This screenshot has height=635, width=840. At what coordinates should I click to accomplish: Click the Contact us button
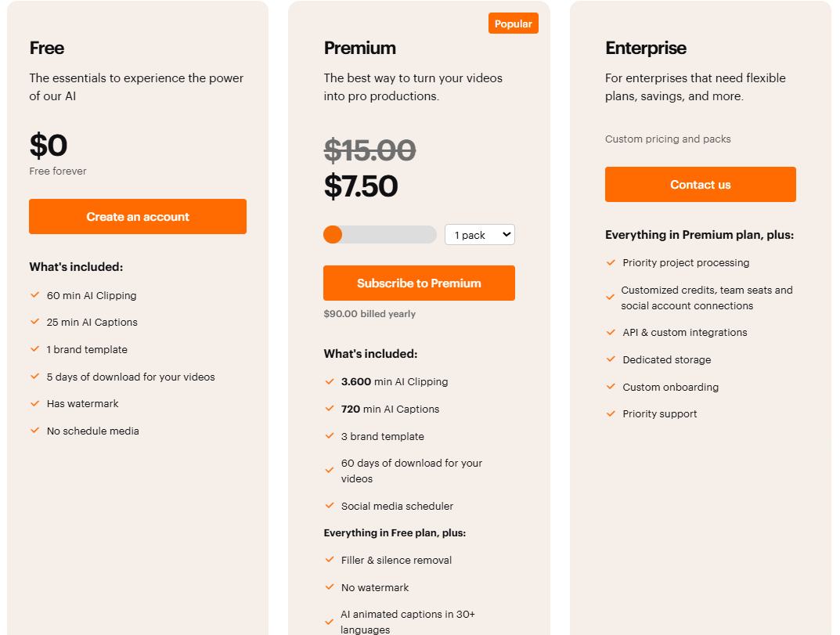click(700, 184)
